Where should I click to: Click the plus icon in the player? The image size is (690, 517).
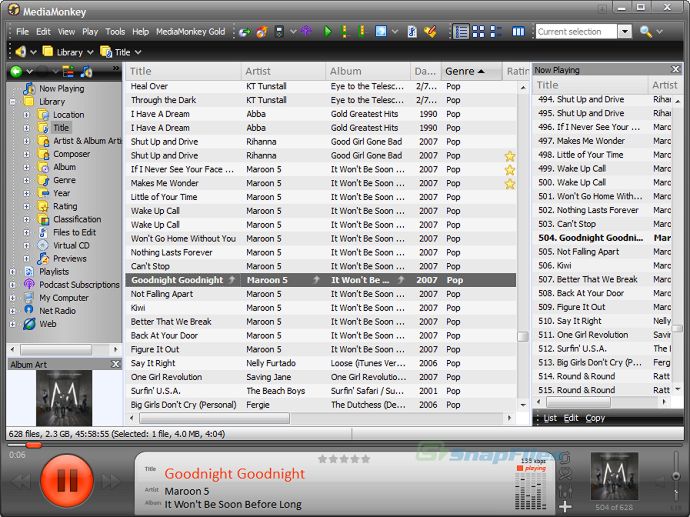coord(565,506)
